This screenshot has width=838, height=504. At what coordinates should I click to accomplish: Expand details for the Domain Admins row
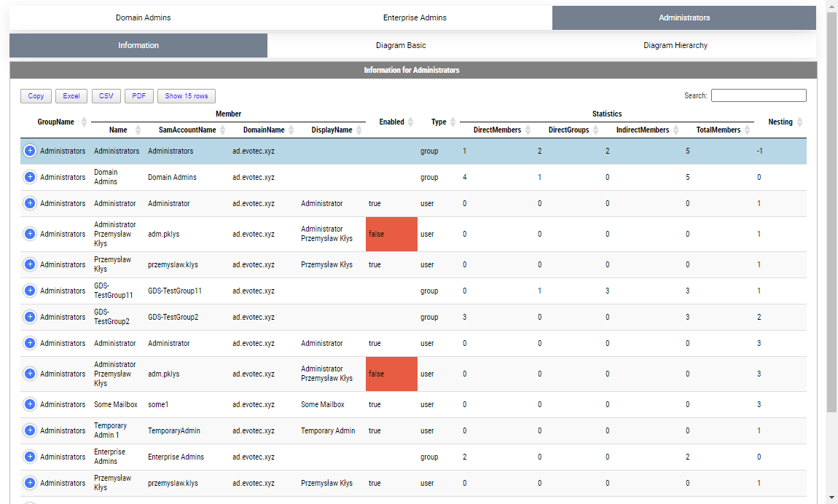[29, 177]
